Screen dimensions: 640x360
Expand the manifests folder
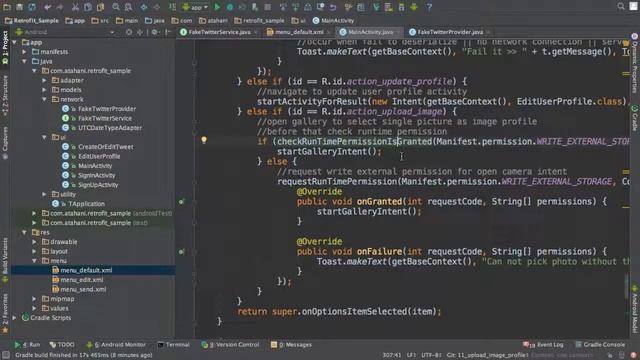(x=24, y=52)
